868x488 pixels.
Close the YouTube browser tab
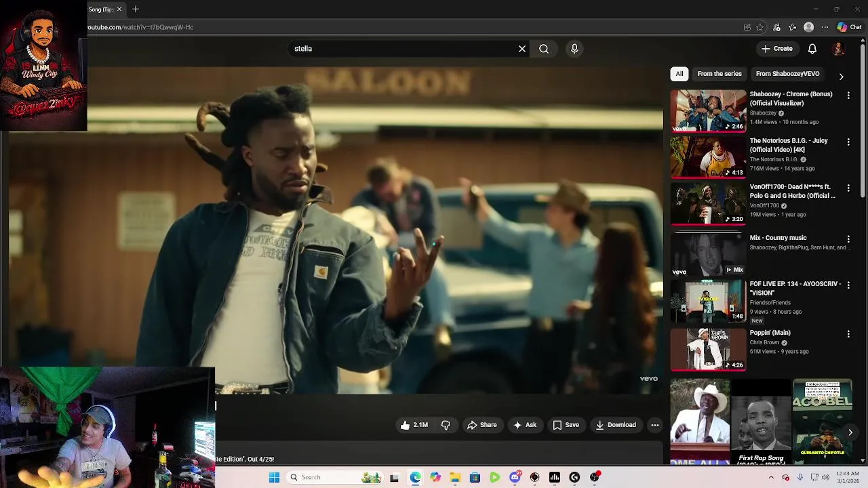pyautogui.click(x=119, y=9)
